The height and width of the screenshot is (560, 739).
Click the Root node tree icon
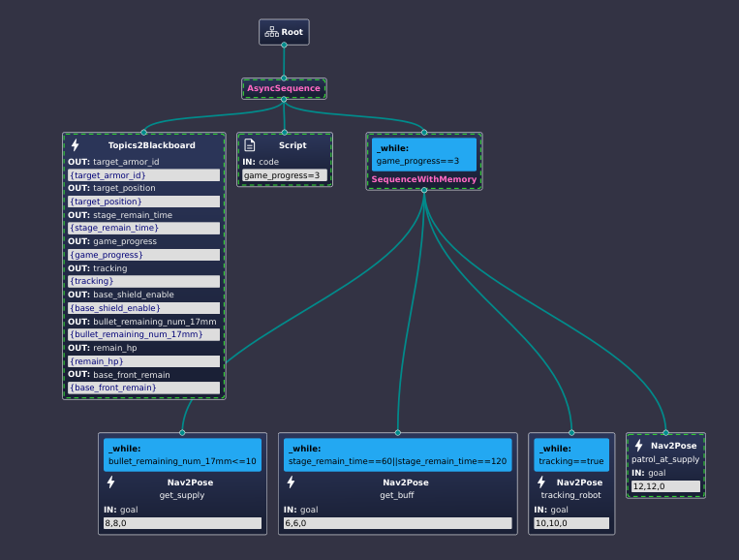point(271,32)
